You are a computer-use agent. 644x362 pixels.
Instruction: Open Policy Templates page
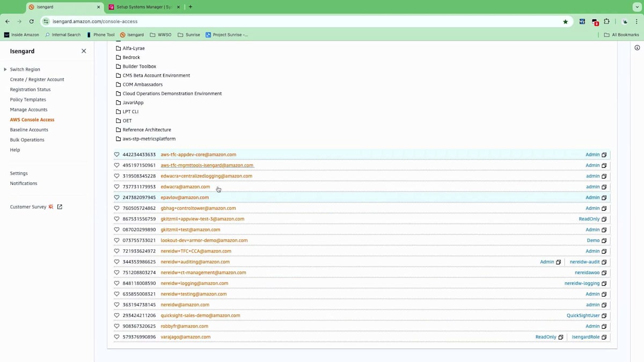28,100
